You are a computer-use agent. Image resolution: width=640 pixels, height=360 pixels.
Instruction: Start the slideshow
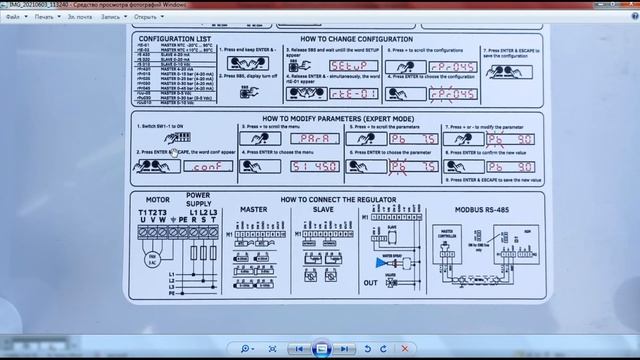coord(322,349)
